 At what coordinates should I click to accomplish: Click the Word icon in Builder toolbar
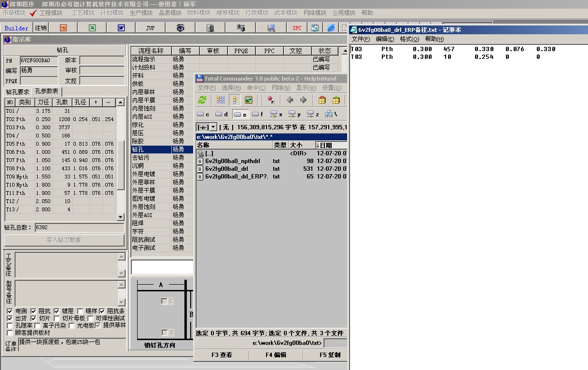[x=121, y=28]
